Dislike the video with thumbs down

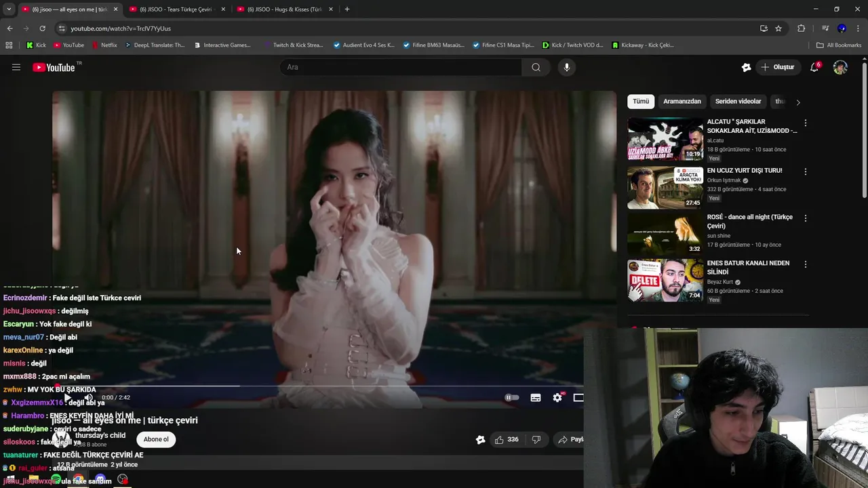pos(536,439)
